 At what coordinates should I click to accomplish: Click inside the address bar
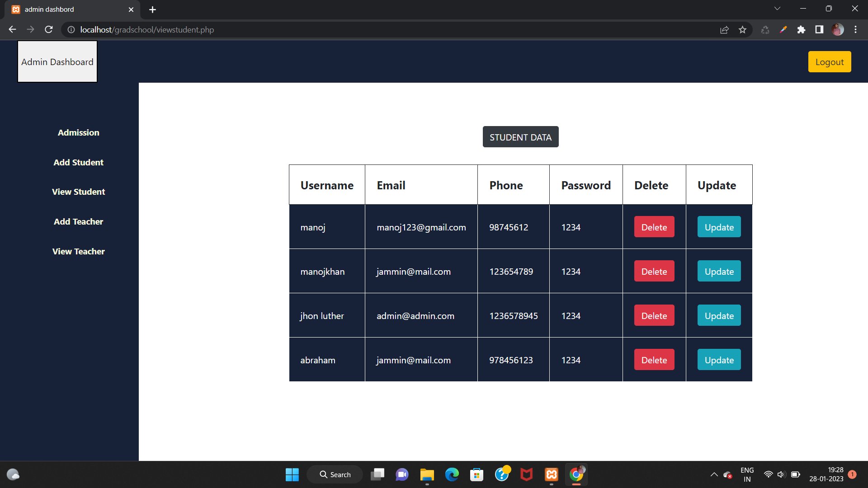(x=316, y=29)
